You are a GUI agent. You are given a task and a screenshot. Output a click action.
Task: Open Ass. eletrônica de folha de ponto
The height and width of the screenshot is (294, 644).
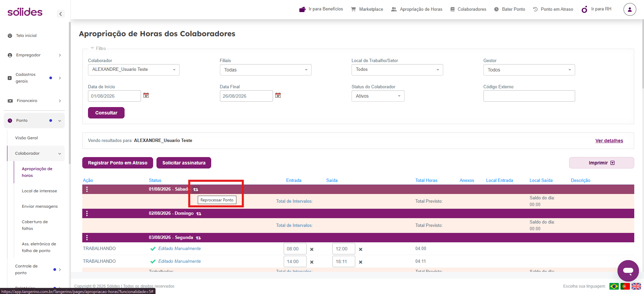point(39,247)
